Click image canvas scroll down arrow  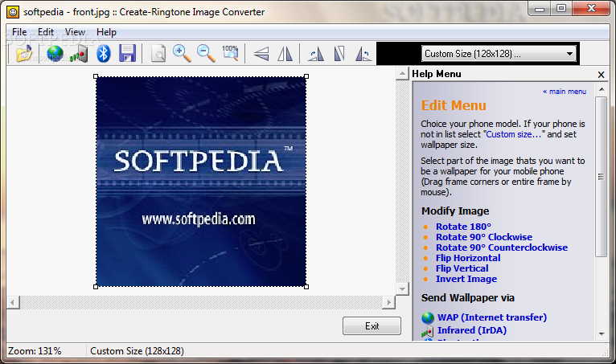pos(402,289)
